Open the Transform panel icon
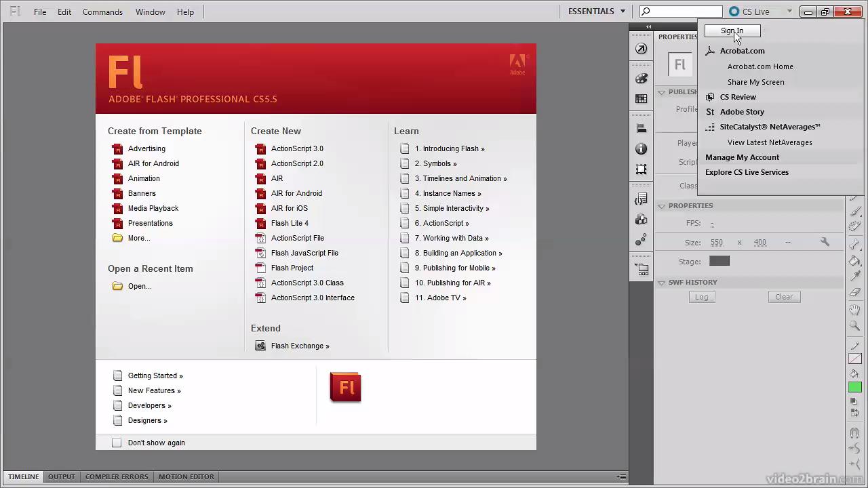Viewport: 868px width, 488px height. pyautogui.click(x=642, y=169)
